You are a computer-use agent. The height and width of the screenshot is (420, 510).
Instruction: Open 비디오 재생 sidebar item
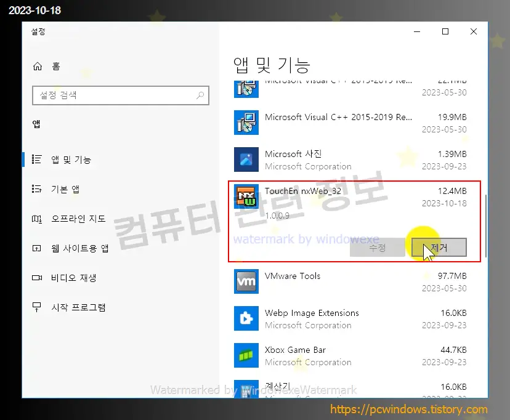click(73, 278)
